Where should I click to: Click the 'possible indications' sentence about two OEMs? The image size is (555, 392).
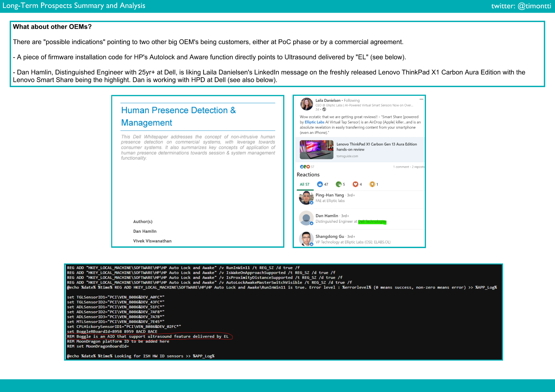click(x=208, y=42)
